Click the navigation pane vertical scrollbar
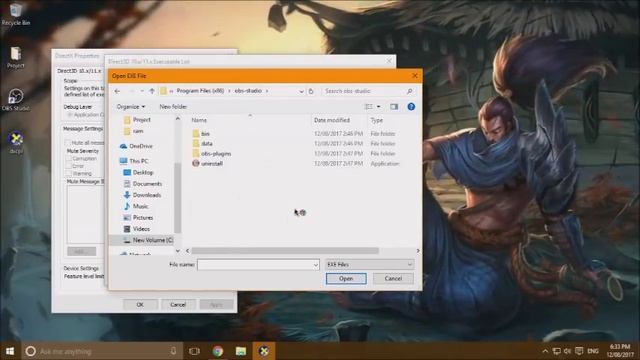Viewport: 640px width, 360px height. pos(178,198)
